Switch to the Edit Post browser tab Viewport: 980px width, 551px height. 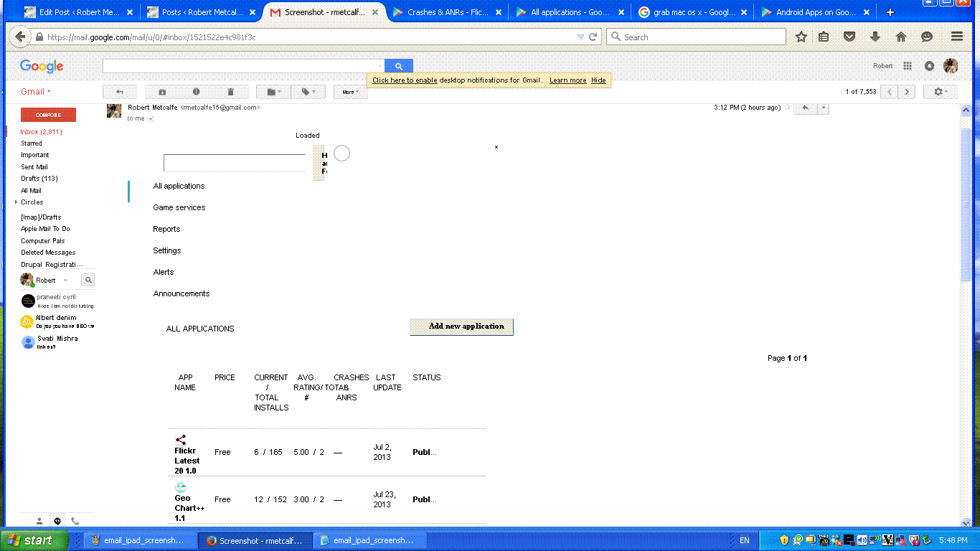[x=77, y=12]
